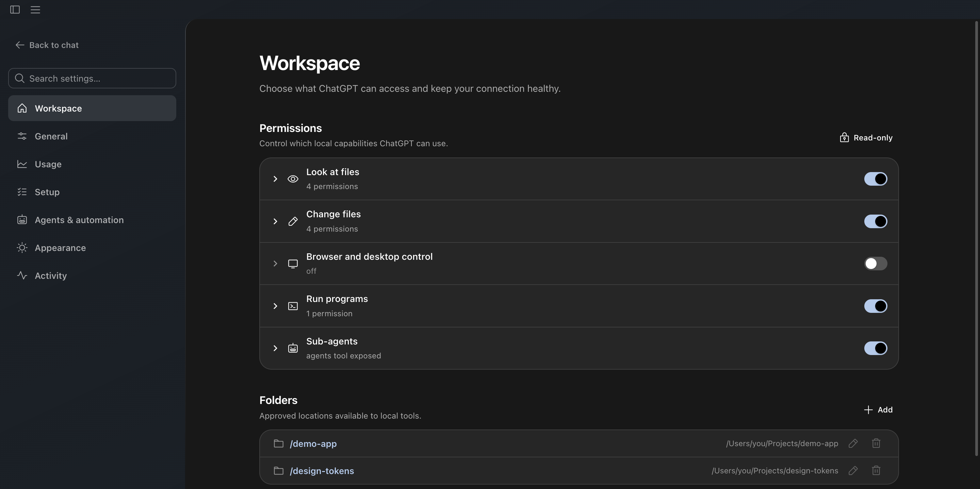Click the back arrow icon
This screenshot has height=489, width=980.
(x=20, y=45)
